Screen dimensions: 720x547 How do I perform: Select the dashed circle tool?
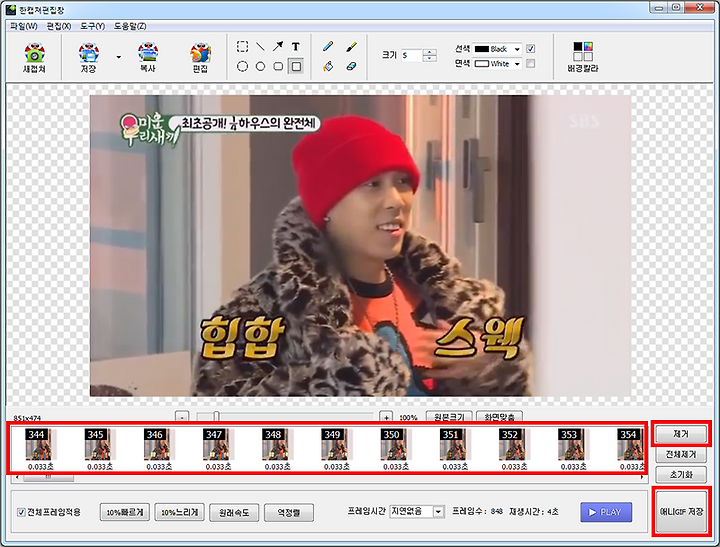[x=242, y=67]
